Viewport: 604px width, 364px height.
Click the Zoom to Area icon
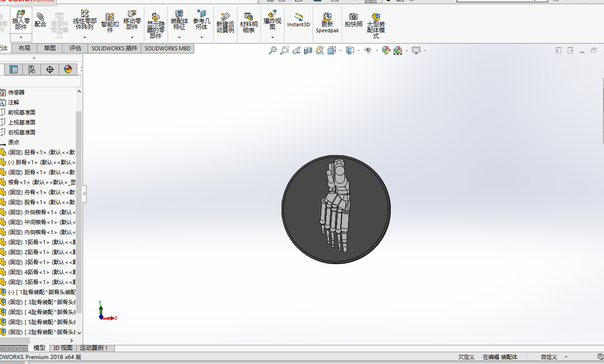point(285,50)
